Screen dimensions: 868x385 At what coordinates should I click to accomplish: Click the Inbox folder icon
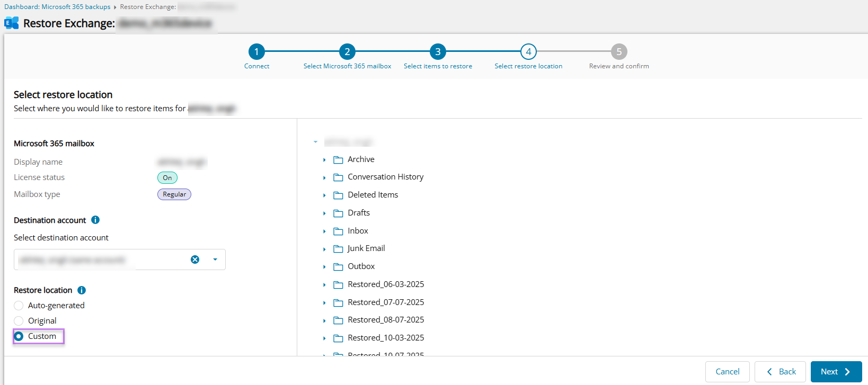[x=338, y=231]
